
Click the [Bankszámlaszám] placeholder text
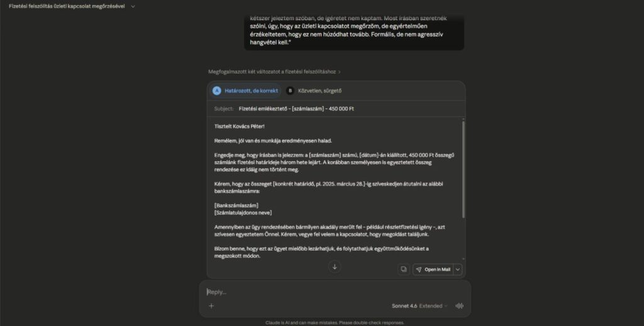pos(236,206)
